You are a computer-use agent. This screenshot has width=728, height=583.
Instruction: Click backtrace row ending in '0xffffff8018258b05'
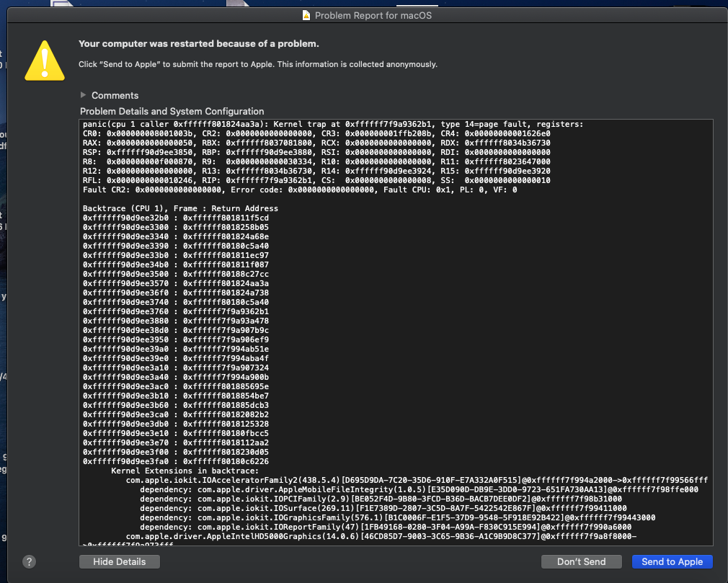[176, 227]
